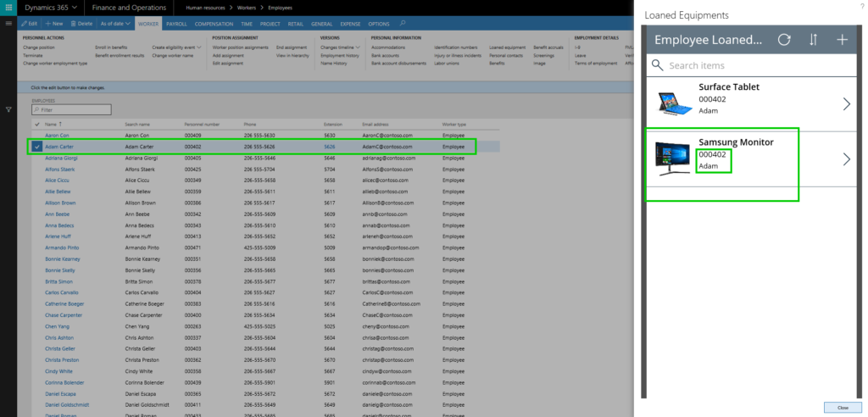Click the Close button in Loaned Equipments
The width and height of the screenshot is (868, 417).
click(x=843, y=408)
